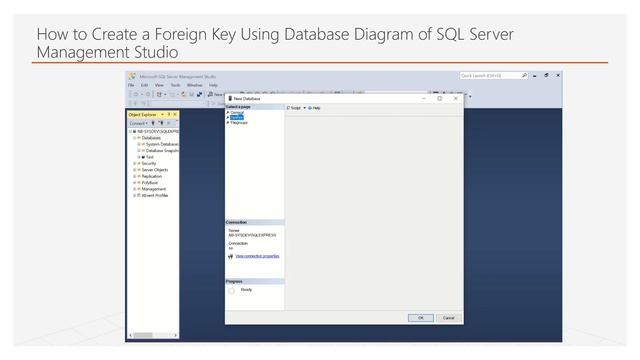Expand the Replication node
Image resolution: width=640 pixels, height=360 pixels.
pyautogui.click(x=134, y=176)
